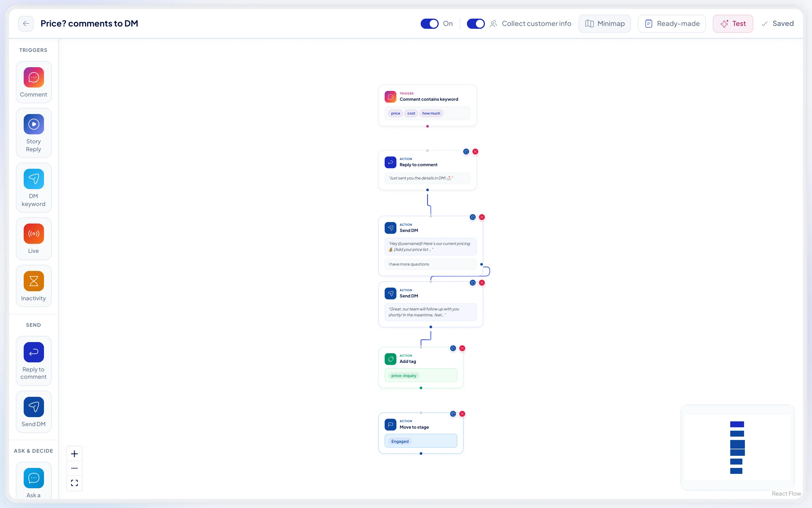Go back using the arrow button
The image size is (812, 508).
26,23
